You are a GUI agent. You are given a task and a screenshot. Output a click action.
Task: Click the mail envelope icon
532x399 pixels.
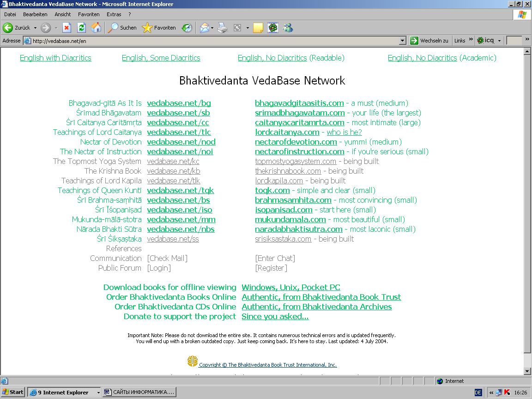205,28
